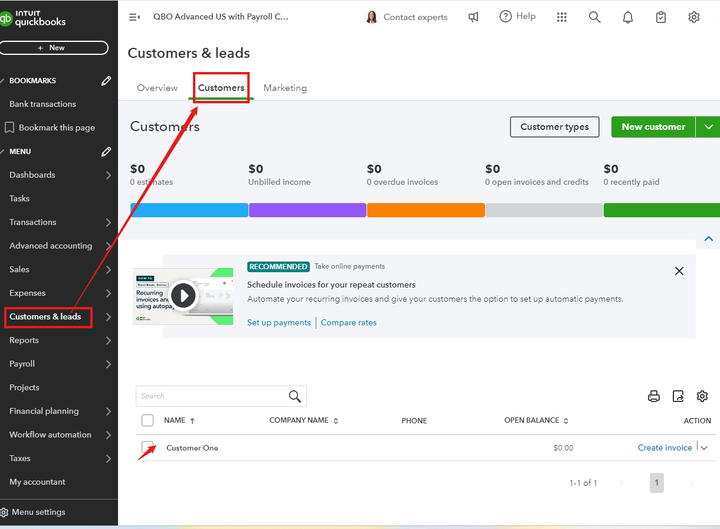
Task: Click the Bookmark this page icon
Action: coord(9,127)
